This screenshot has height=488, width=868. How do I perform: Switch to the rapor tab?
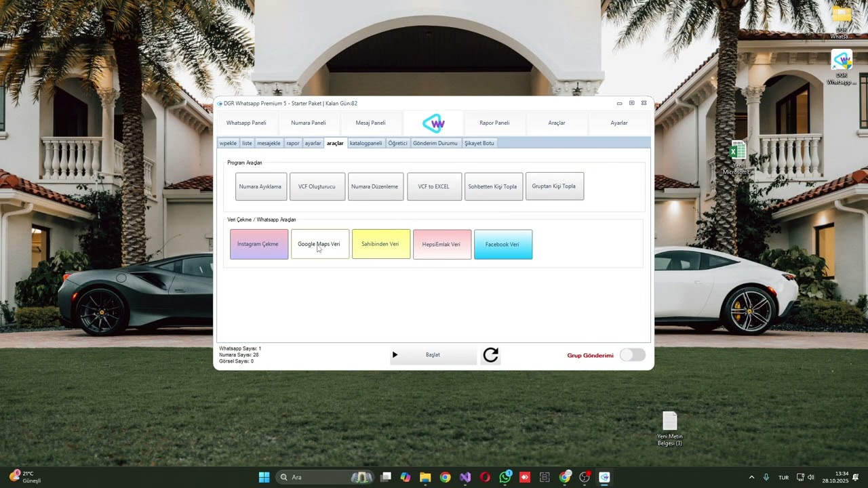(x=293, y=143)
